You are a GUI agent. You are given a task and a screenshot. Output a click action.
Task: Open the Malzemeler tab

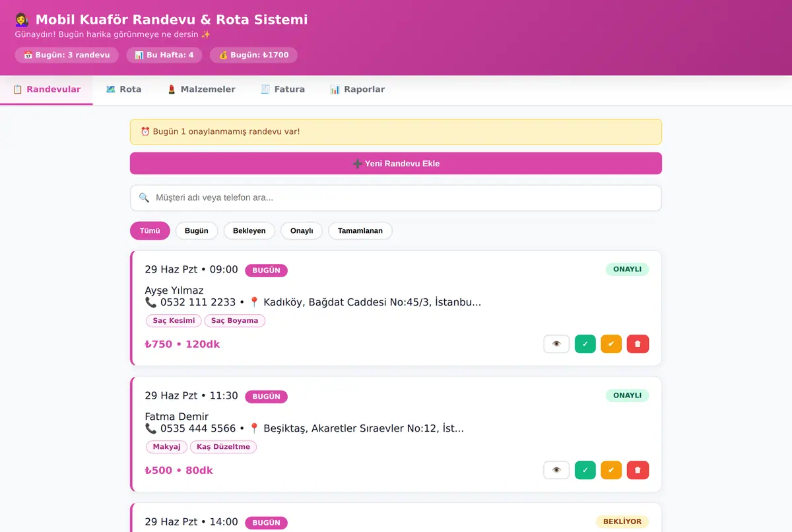[201, 90]
